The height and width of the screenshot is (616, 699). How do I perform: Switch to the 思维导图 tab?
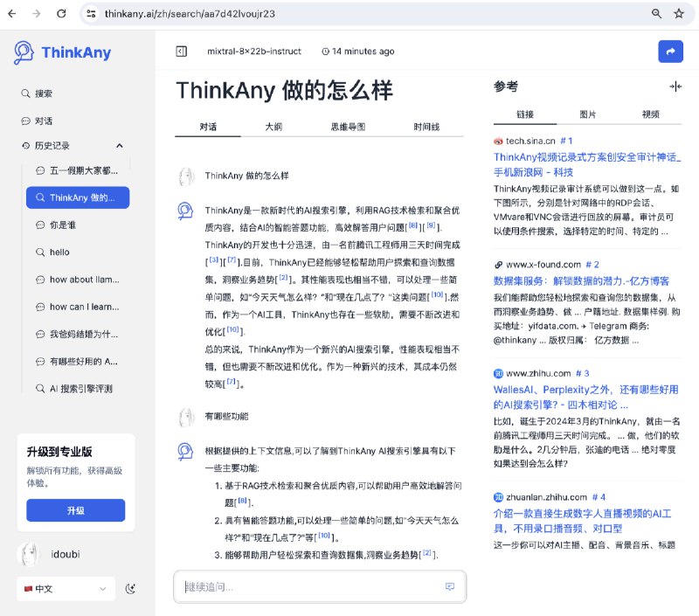(348, 127)
